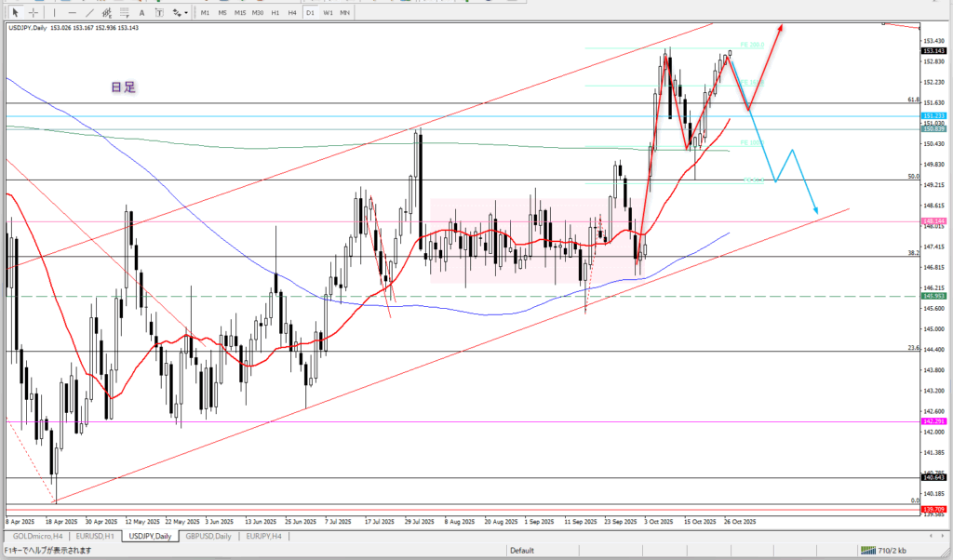Toggle the M1 timeframe button

pyautogui.click(x=205, y=12)
